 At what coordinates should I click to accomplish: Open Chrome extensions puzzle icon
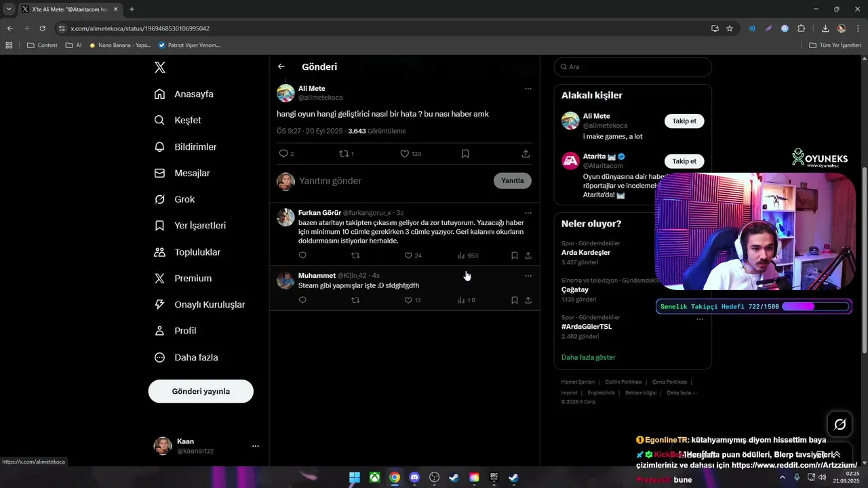pyautogui.click(x=801, y=28)
